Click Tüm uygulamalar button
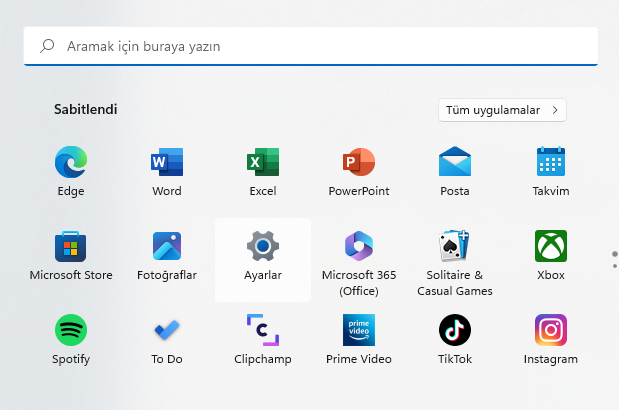 click(x=502, y=110)
